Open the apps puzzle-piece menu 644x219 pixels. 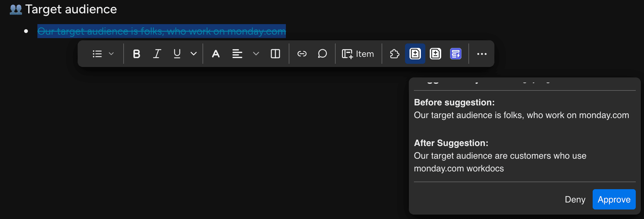(x=395, y=54)
